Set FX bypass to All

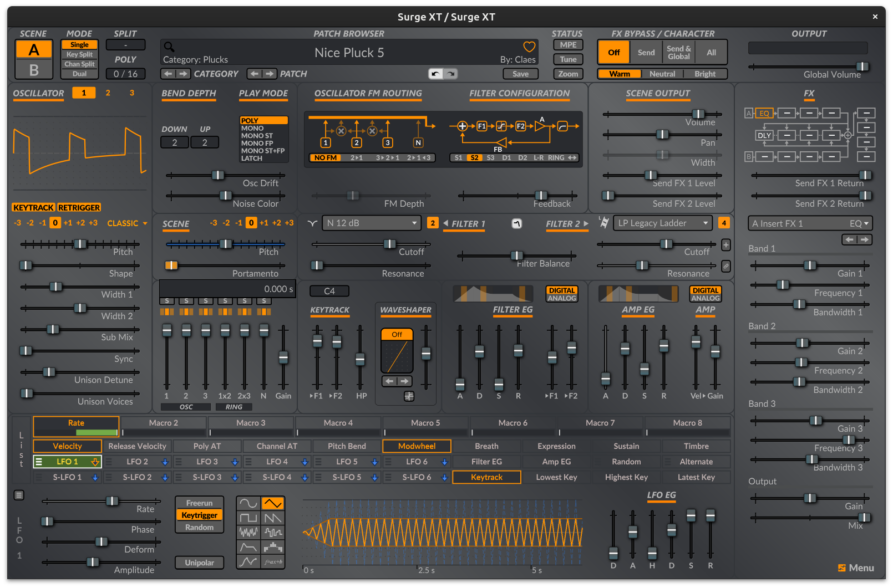coord(711,53)
